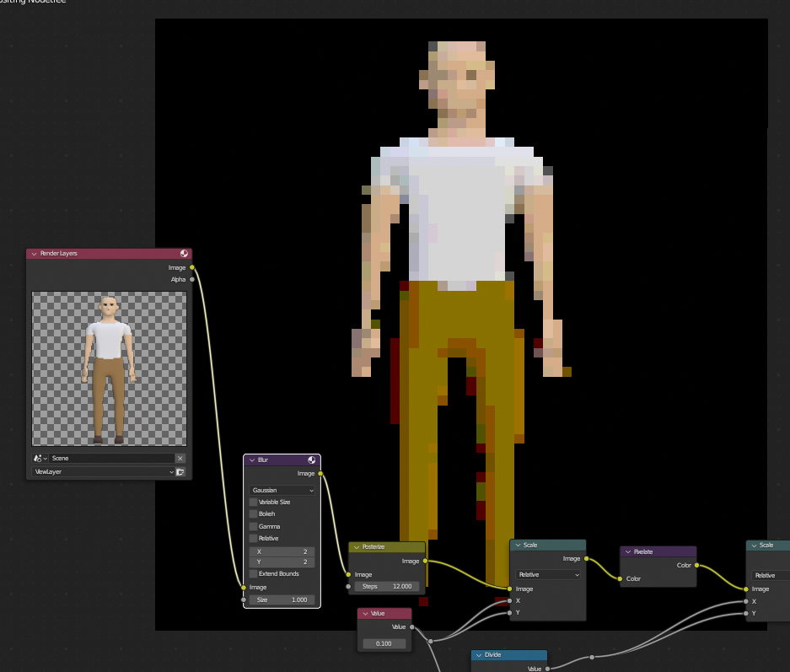
Task: Click the render icon beside ViewLayer
Action: pos(180,472)
